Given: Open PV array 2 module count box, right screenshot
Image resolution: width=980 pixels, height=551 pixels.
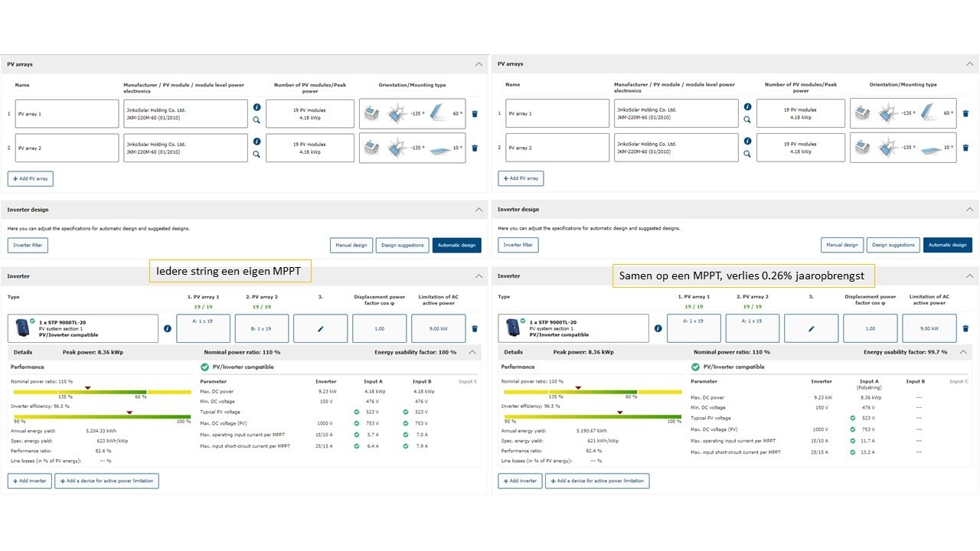Looking at the screenshot, I should point(801,148).
